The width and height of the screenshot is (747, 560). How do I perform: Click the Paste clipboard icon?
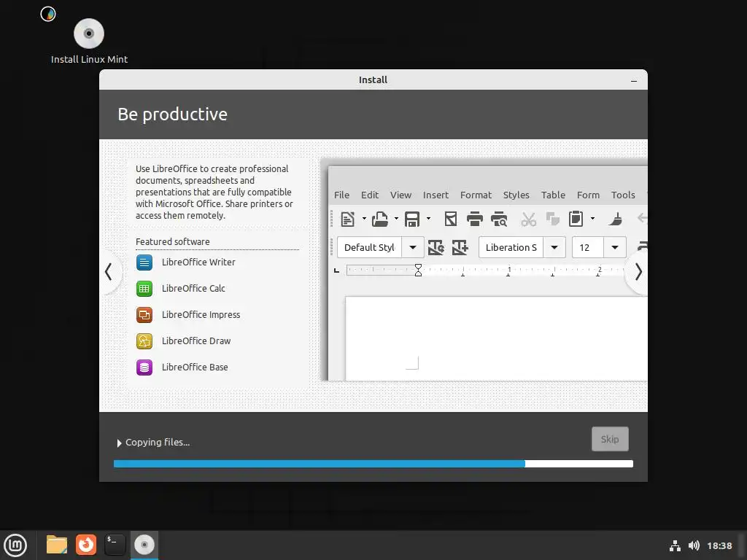(576, 219)
